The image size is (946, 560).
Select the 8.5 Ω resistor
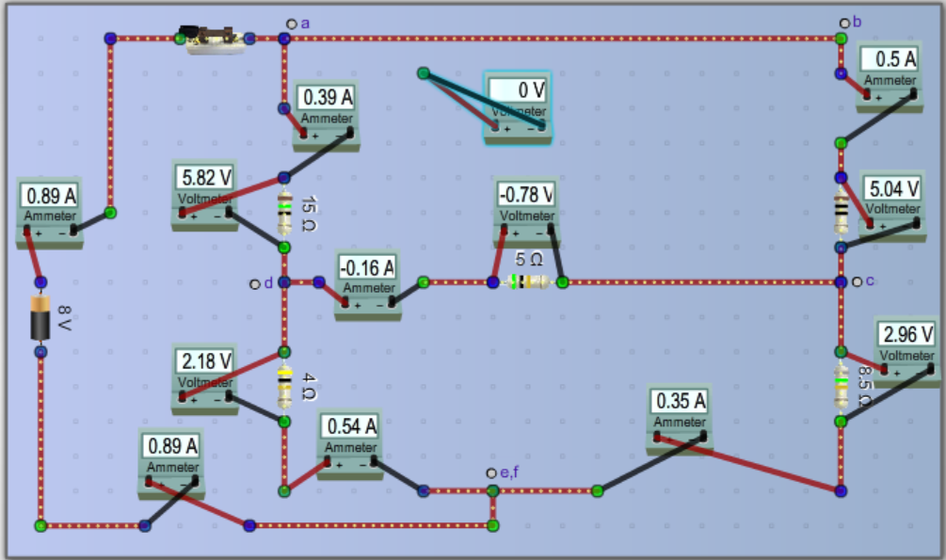pos(841,386)
